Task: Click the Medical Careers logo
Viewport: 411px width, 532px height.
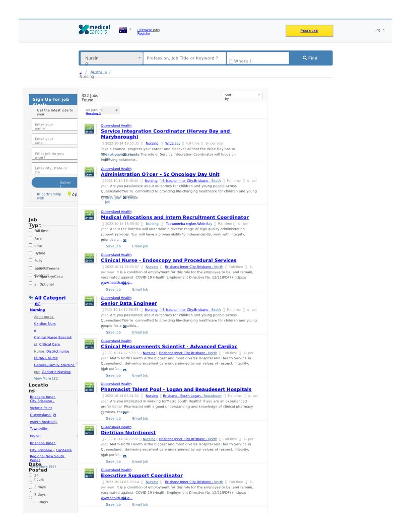Action: point(93,30)
